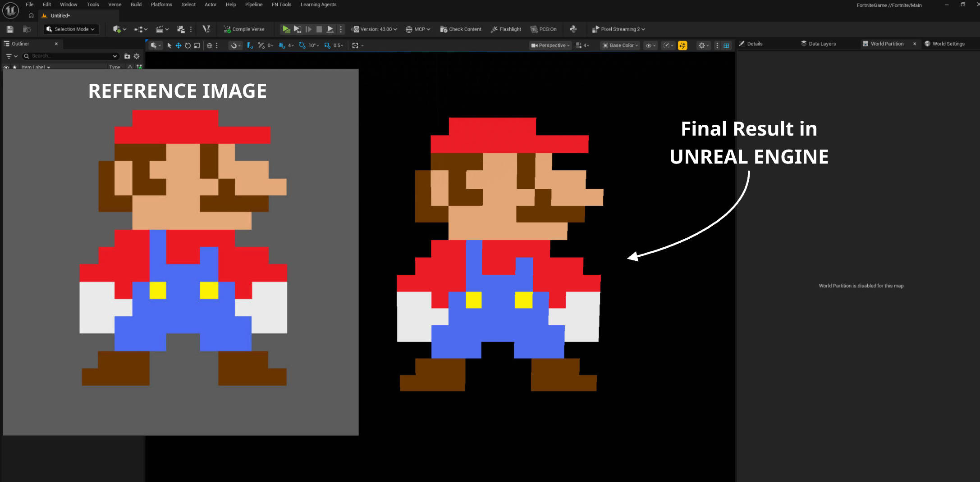Image resolution: width=980 pixels, height=482 pixels.
Task: Toggle the F snapping icon in viewport
Action: 250,45
